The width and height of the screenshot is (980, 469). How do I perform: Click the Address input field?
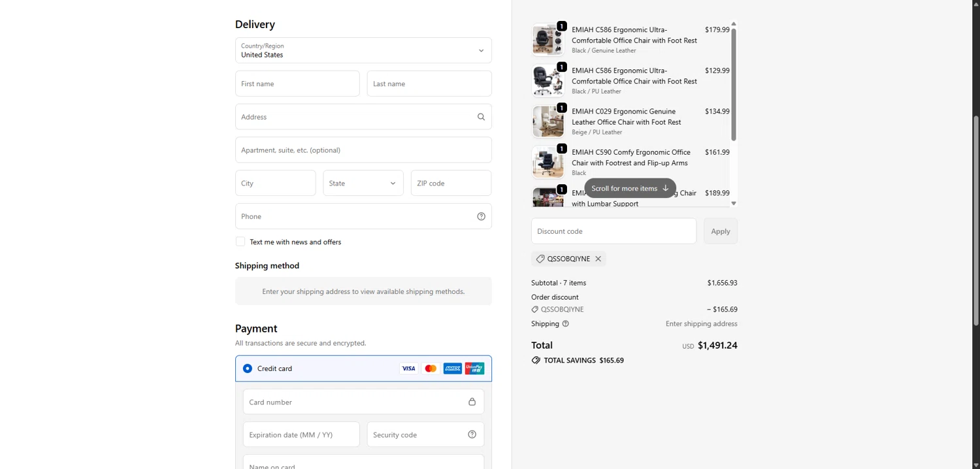(x=363, y=117)
